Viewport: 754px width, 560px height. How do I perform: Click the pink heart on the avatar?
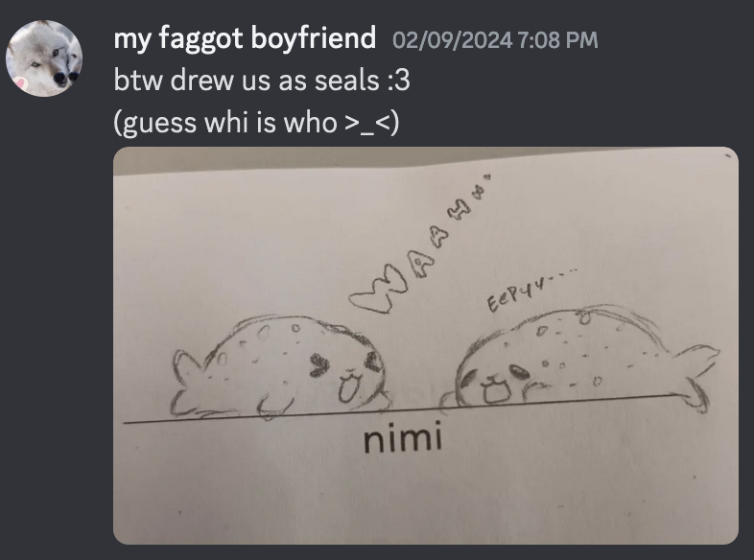(x=19, y=82)
